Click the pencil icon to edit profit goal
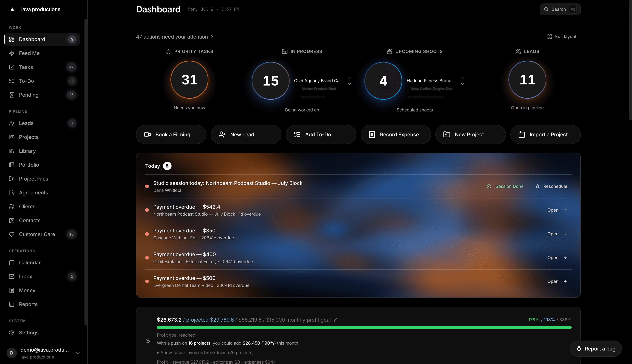This screenshot has width=632, height=364. tap(336, 320)
